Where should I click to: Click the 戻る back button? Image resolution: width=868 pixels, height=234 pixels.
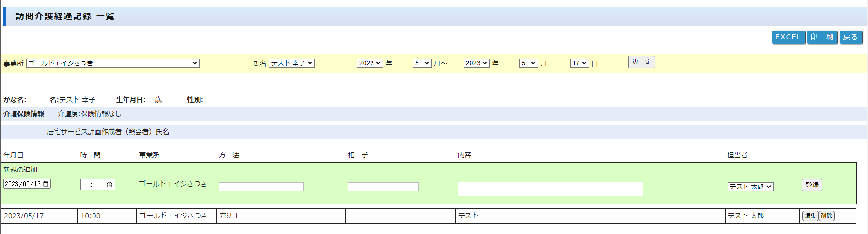(851, 37)
